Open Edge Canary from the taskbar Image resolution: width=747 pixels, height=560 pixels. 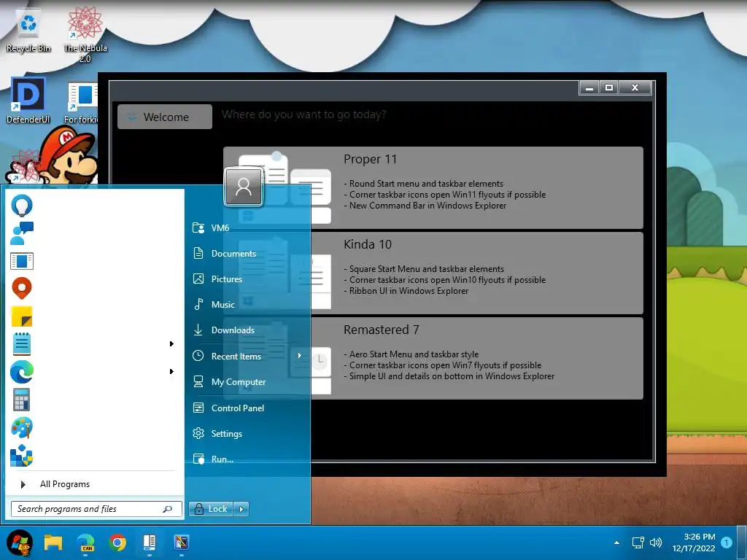click(86, 542)
